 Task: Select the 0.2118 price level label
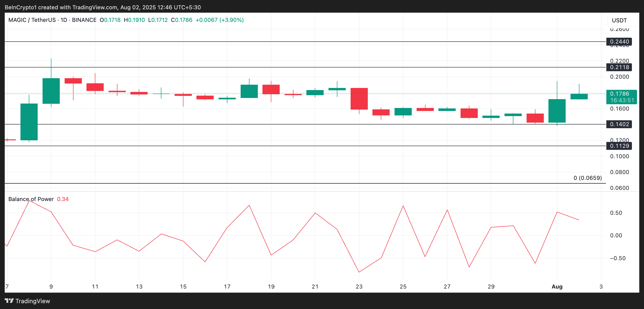click(x=619, y=67)
